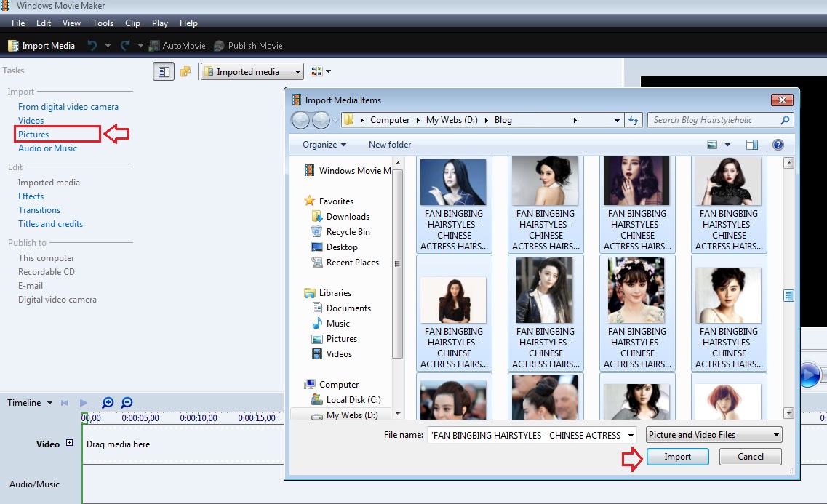Select Recycle Bin in navigation pane
827x504 pixels.
pos(340,232)
